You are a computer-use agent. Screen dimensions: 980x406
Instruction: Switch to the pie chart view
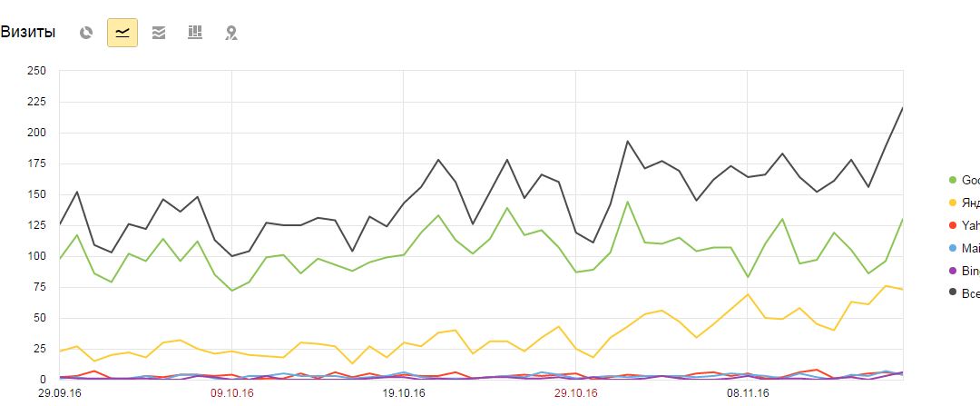pos(86,33)
